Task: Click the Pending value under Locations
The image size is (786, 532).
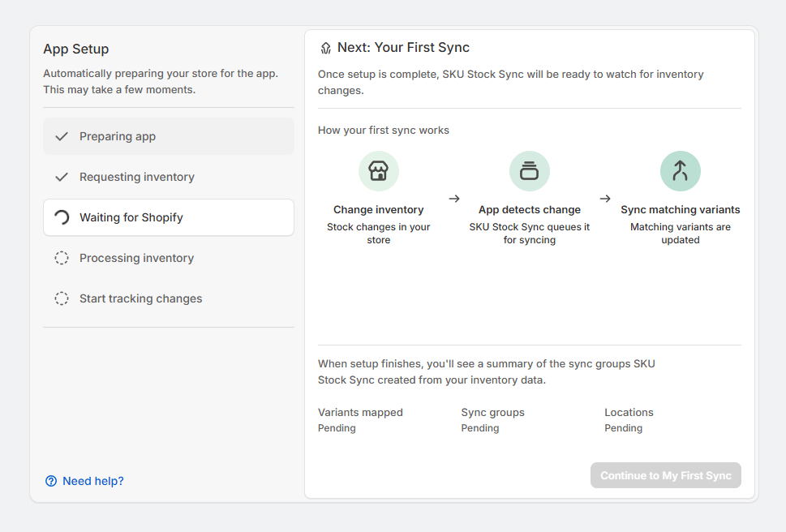Action: (x=624, y=428)
